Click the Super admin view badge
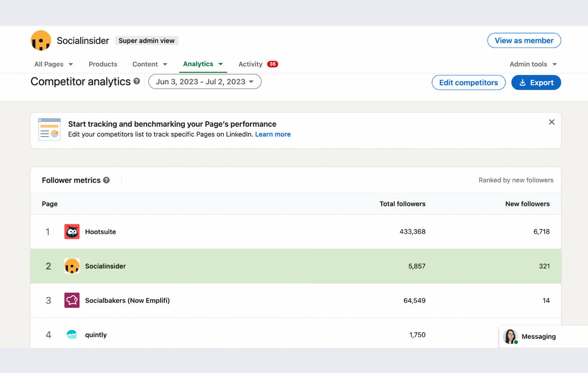This screenshot has height=373, width=588. tap(147, 41)
